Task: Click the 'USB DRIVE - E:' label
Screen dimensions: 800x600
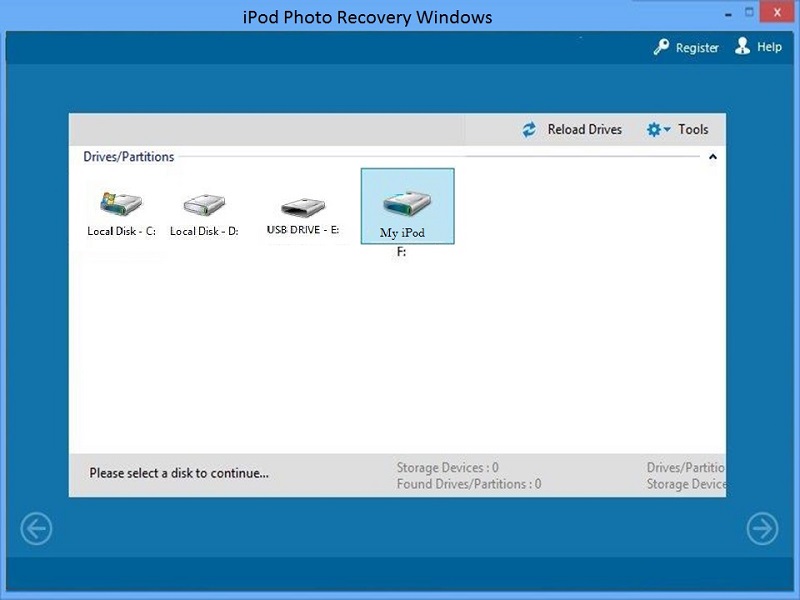Action: pos(303,230)
